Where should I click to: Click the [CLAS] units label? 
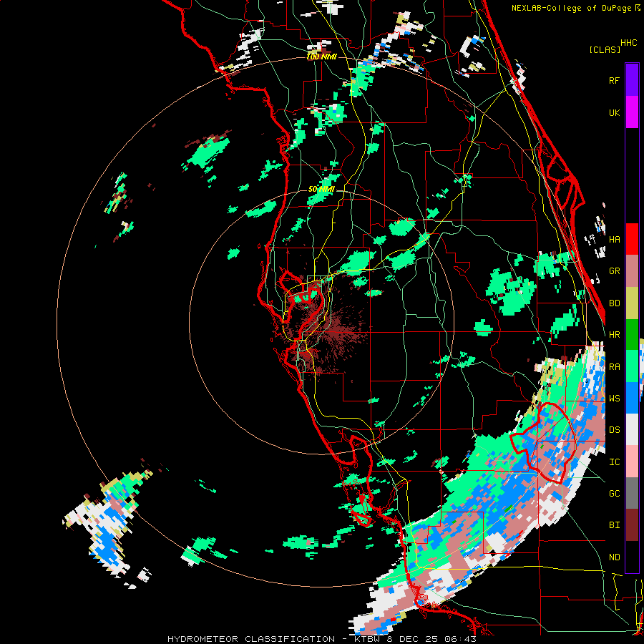click(x=605, y=50)
